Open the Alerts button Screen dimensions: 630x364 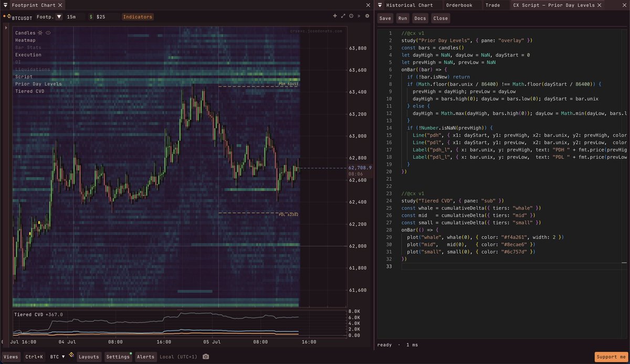pyautogui.click(x=145, y=357)
